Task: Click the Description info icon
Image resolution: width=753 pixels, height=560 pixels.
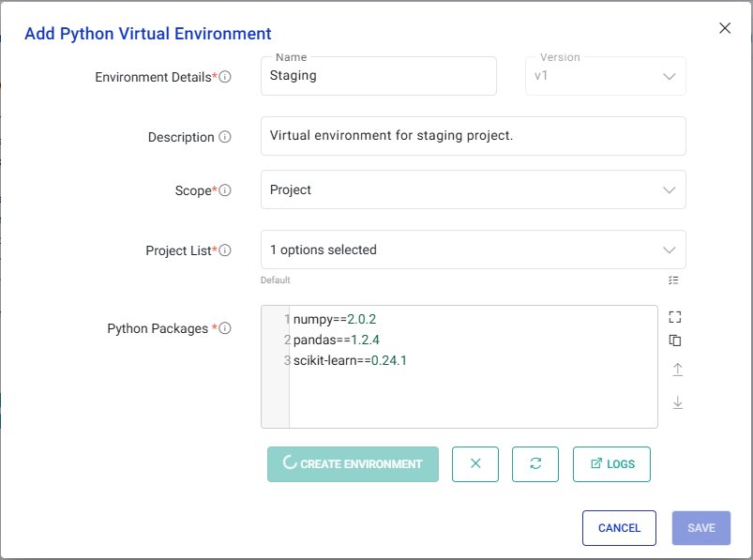Action: pyautogui.click(x=223, y=137)
